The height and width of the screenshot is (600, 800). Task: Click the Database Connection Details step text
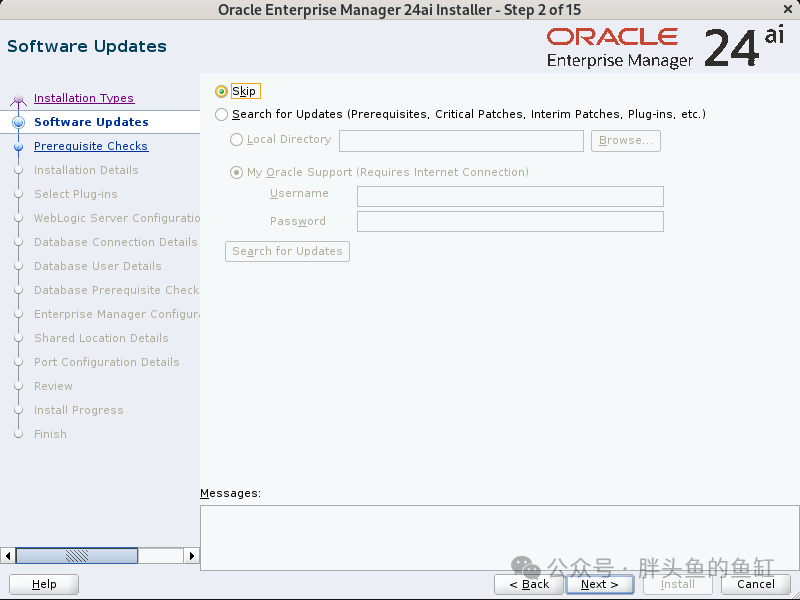tap(116, 242)
